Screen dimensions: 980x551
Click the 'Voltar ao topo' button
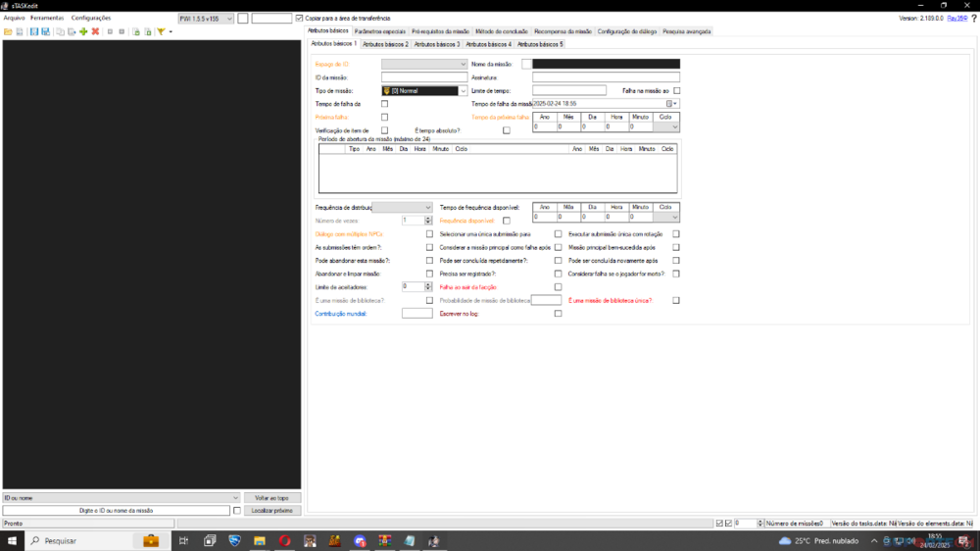tap(272, 498)
